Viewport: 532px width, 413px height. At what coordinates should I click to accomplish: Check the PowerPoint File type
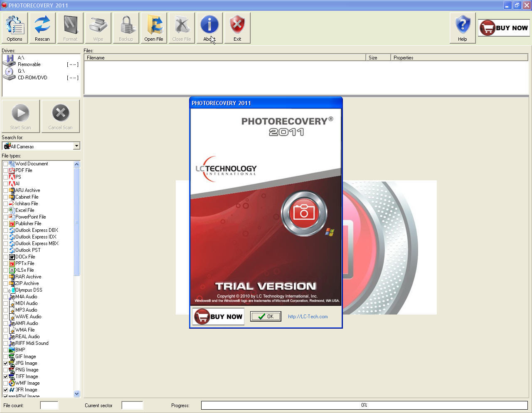[5, 217]
